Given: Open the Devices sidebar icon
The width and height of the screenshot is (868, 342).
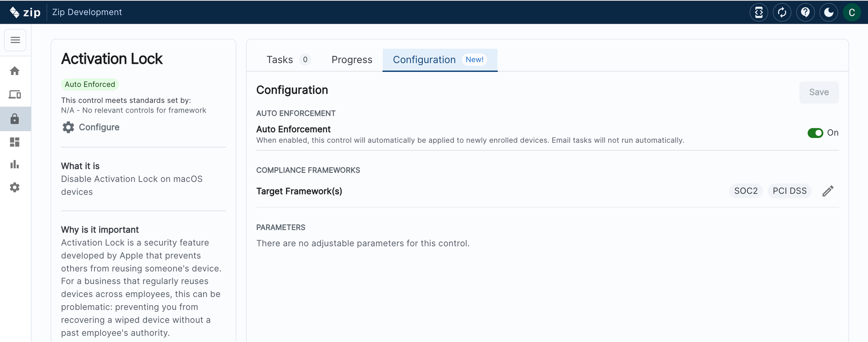Looking at the screenshot, I should click(x=15, y=94).
